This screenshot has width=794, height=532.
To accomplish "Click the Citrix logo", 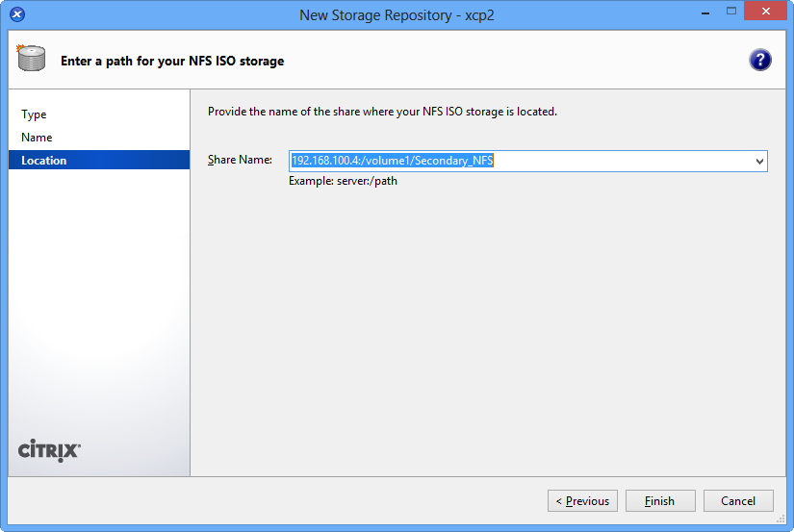I will pos(50,449).
